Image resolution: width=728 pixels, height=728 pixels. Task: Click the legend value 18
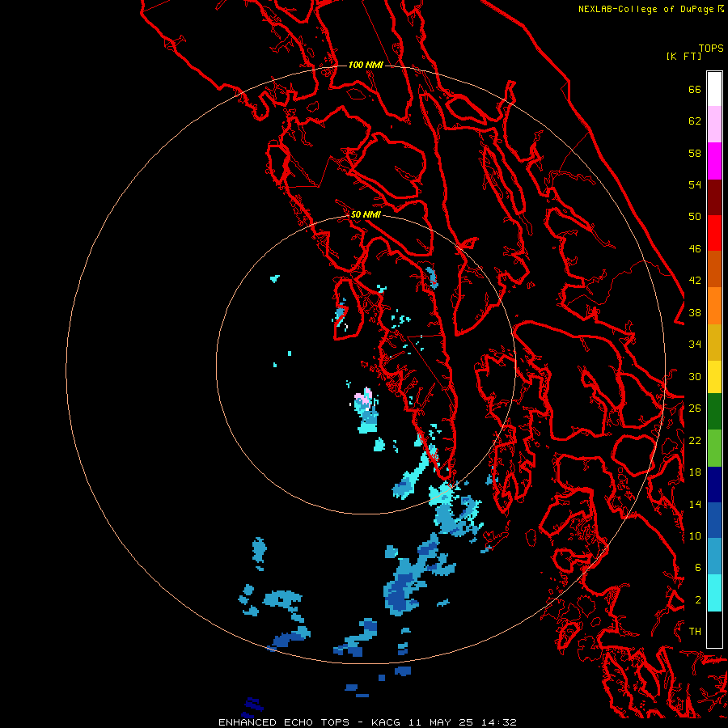pos(695,472)
